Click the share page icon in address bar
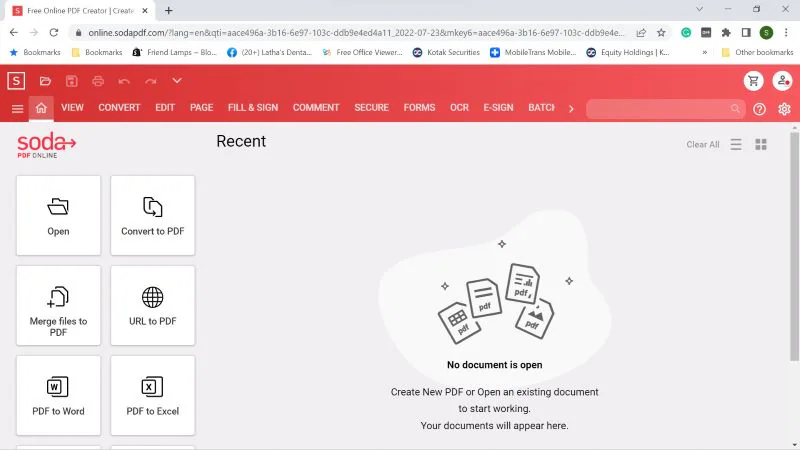Screen dimensions: 800x450 click(641, 33)
